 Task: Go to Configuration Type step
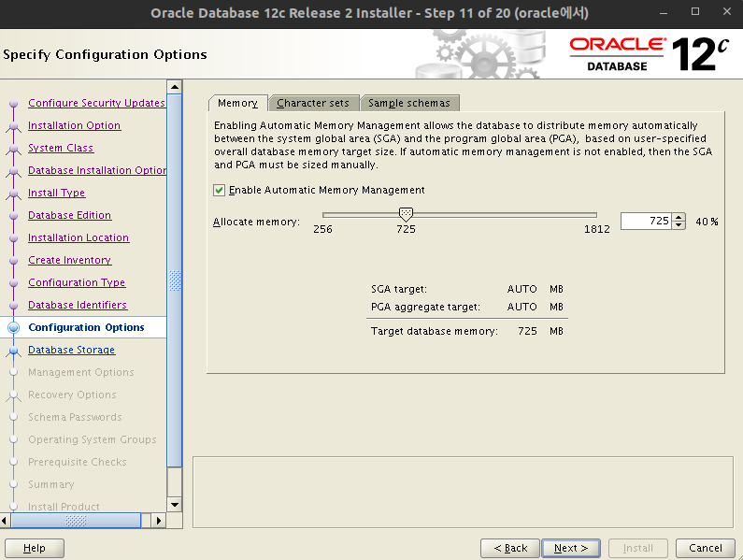pos(77,282)
